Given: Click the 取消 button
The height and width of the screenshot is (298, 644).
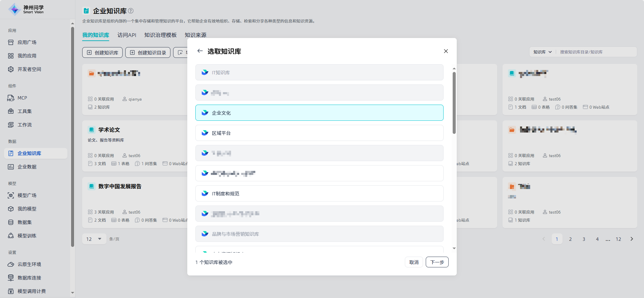Looking at the screenshot, I should pos(414,262).
